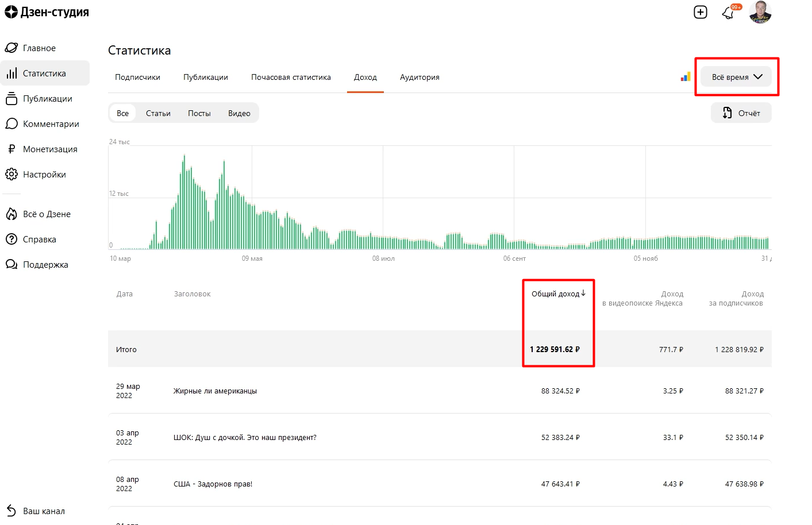The width and height of the screenshot is (812, 525).
Task: Click the Итого row label
Action: tap(126, 349)
